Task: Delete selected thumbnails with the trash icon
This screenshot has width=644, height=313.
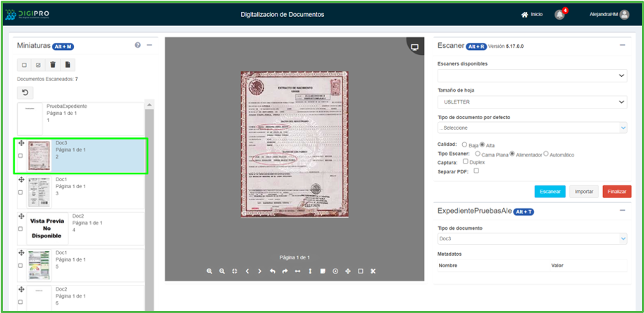Action: 53,65
